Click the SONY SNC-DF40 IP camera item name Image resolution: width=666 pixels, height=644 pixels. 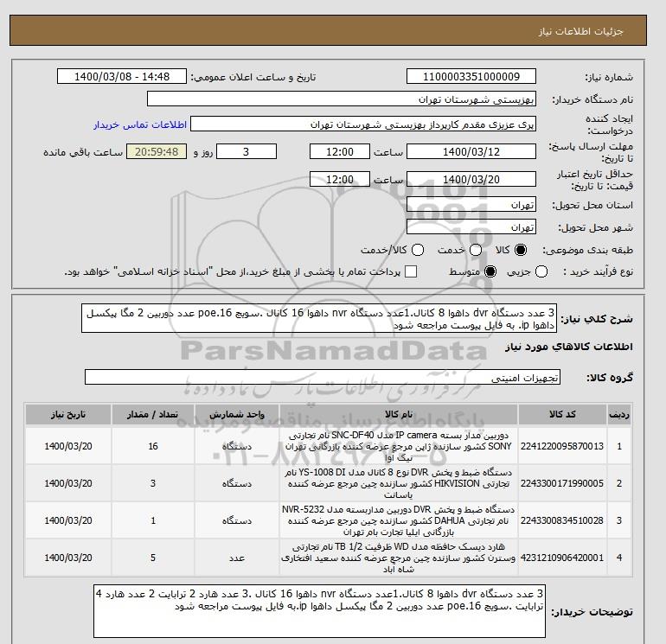[x=399, y=446]
